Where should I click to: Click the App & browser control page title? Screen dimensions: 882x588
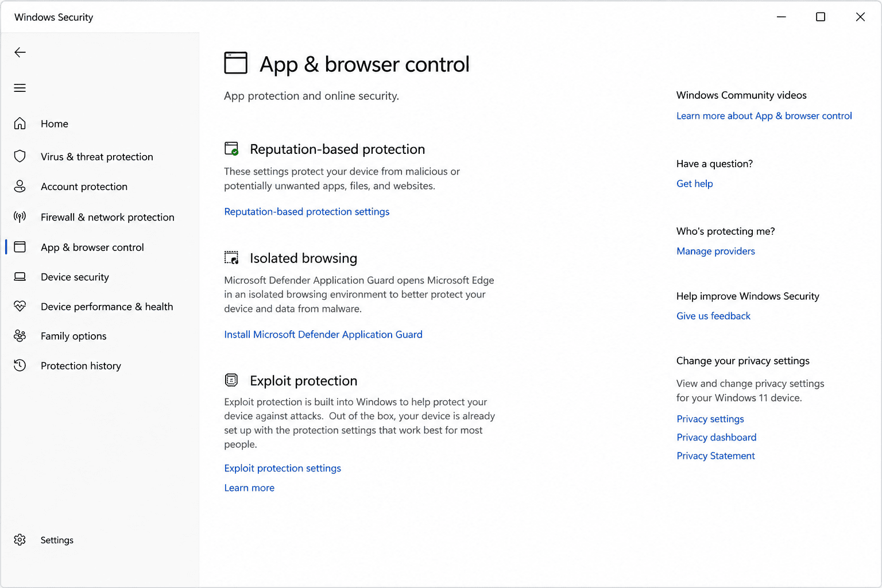[365, 64]
